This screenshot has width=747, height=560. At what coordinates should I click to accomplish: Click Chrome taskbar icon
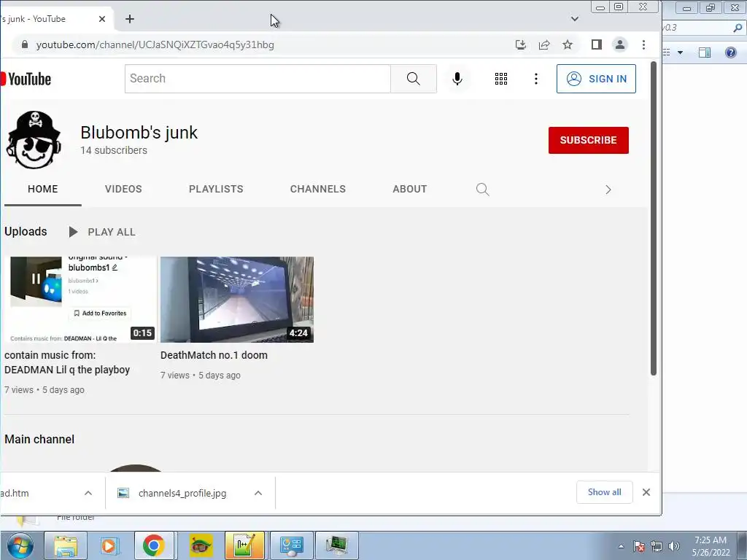coord(153,545)
